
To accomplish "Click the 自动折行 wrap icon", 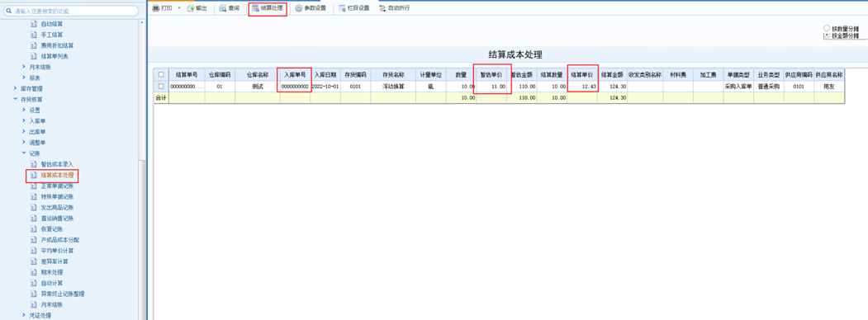I will coord(382,8).
